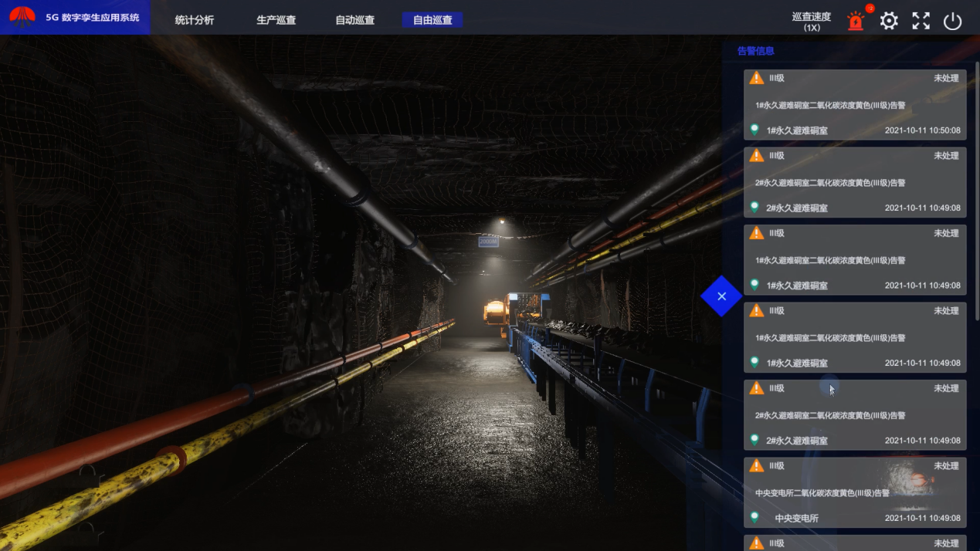980x551 pixels.
Task: Change the 巡查速度 (1X) speed setting
Action: click(x=811, y=22)
